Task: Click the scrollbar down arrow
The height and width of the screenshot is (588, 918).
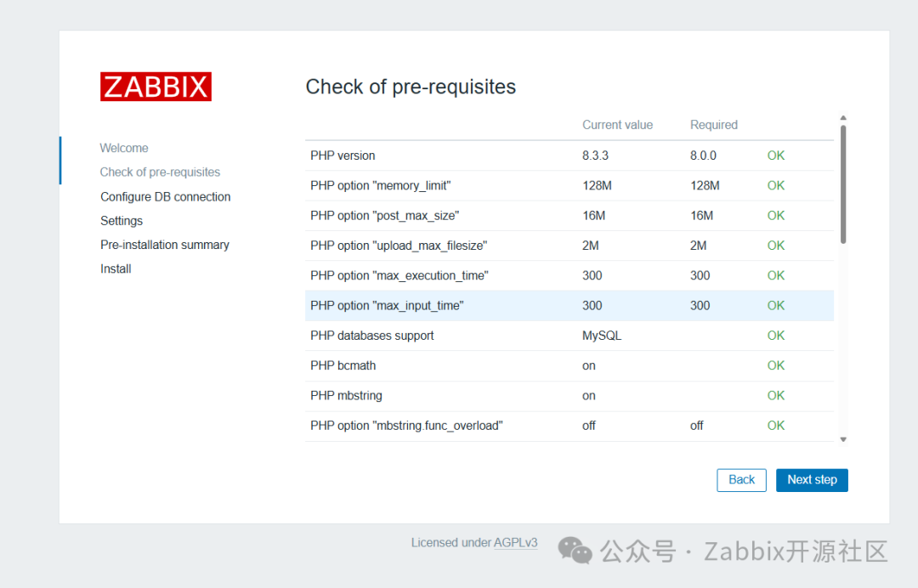Action: tap(842, 438)
